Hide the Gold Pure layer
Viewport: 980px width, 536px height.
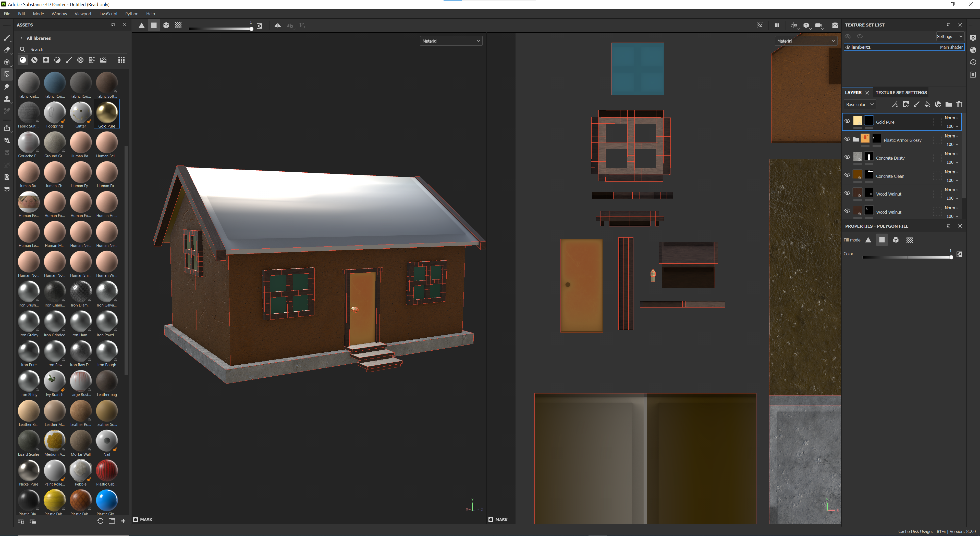[847, 121]
